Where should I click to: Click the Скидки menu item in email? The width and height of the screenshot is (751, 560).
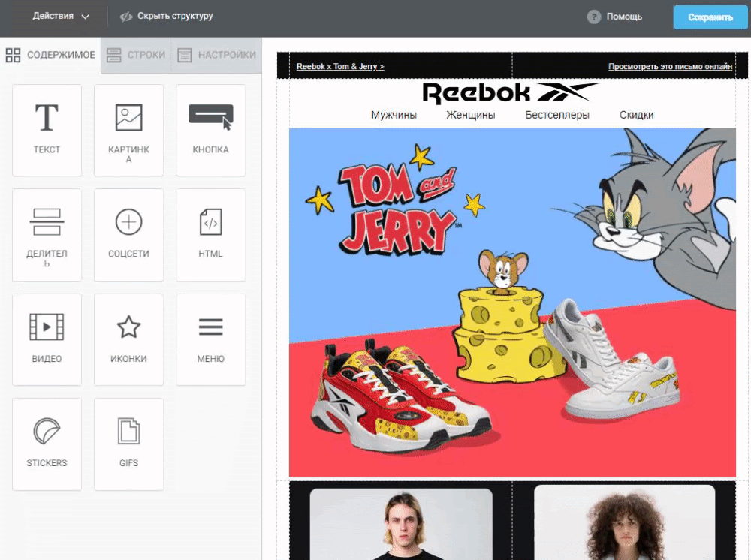click(636, 115)
